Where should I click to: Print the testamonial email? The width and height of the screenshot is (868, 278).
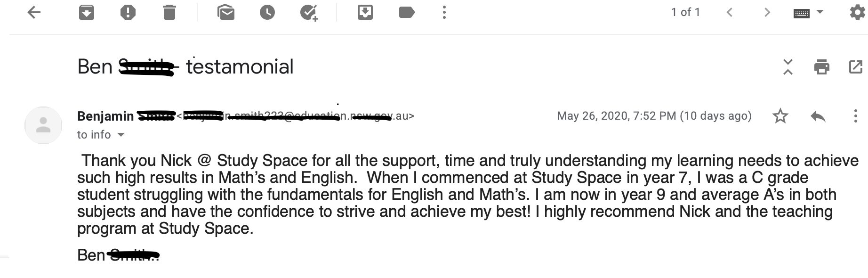(x=822, y=67)
